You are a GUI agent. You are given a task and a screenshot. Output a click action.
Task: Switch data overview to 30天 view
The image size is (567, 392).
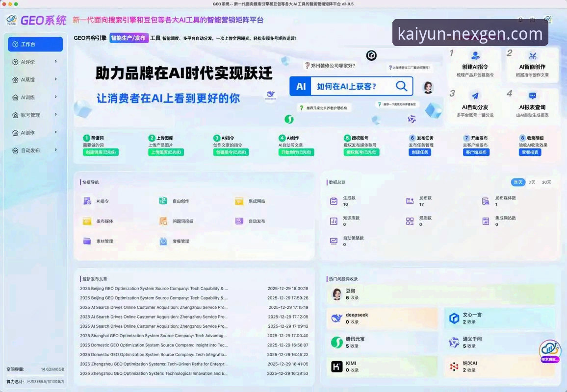(x=547, y=182)
